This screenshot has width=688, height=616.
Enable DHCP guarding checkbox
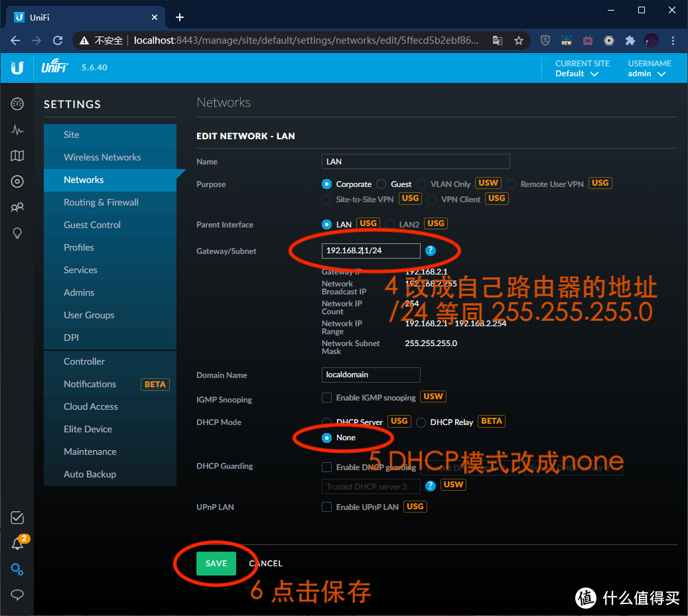(x=326, y=467)
